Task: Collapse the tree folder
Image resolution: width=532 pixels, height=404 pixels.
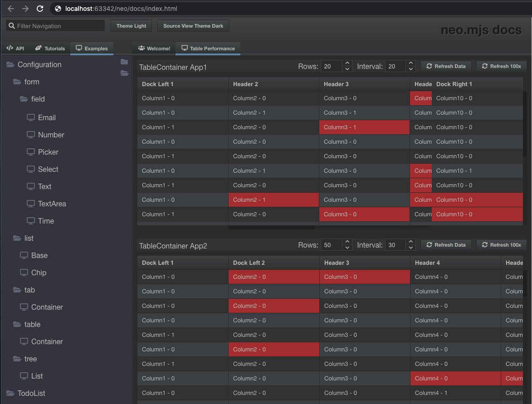Action: 17,359
